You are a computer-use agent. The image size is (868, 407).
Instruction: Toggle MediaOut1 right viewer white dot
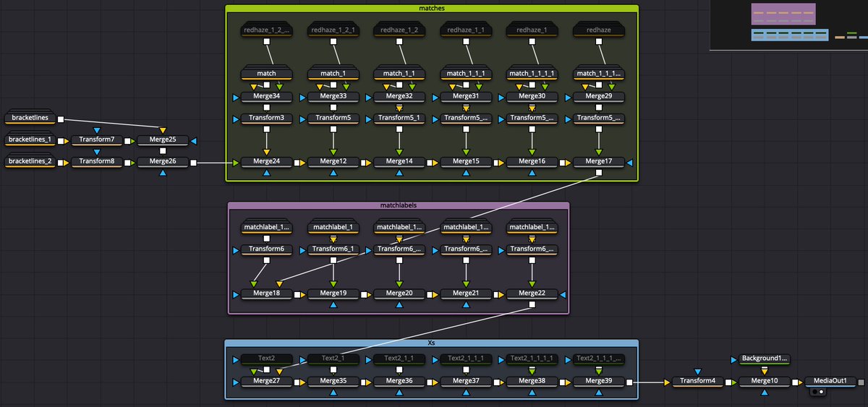point(821,391)
